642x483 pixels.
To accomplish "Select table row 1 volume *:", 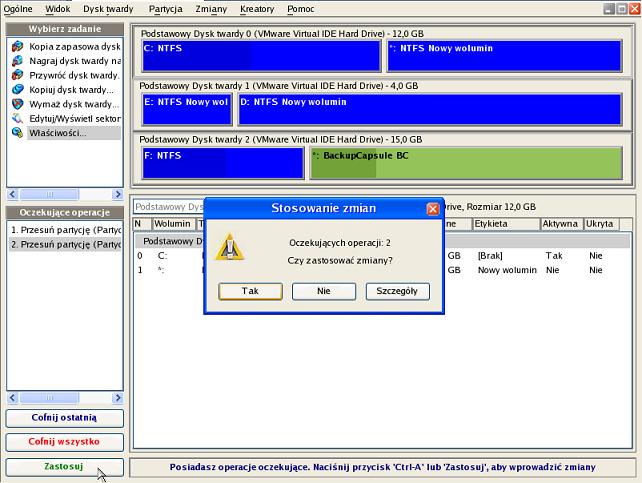I will point(382,270).
